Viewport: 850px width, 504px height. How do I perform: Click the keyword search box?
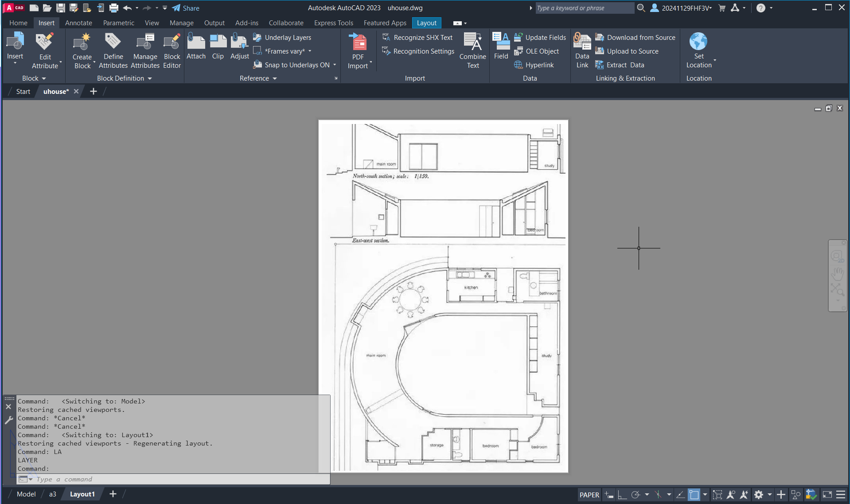click(585, 8)
